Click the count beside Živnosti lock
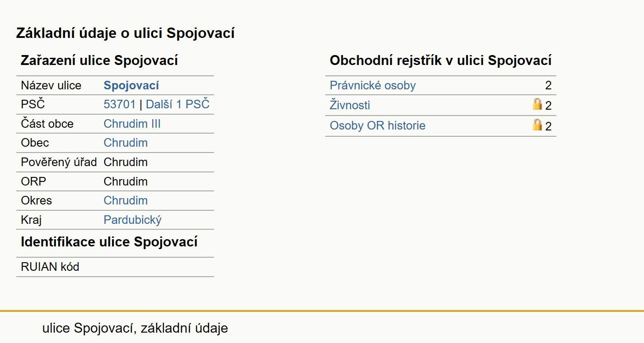Screen dimensions: 644x343 (x=548, y=106)
